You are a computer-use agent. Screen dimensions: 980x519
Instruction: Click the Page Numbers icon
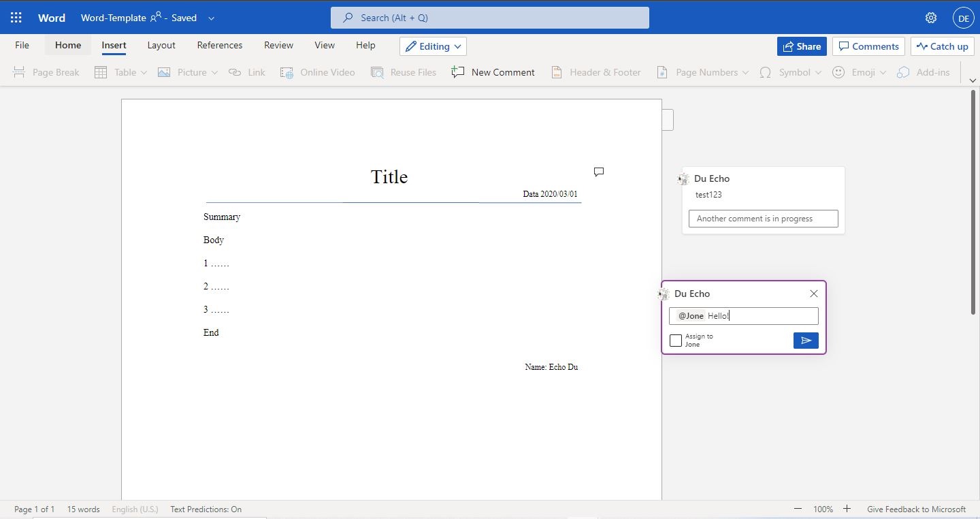click(661, 72)
